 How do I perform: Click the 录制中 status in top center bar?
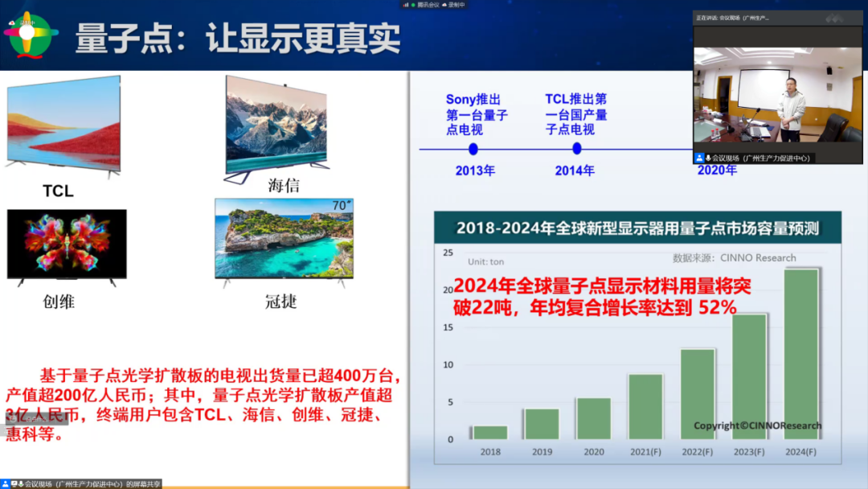click(x=457, y=5)
